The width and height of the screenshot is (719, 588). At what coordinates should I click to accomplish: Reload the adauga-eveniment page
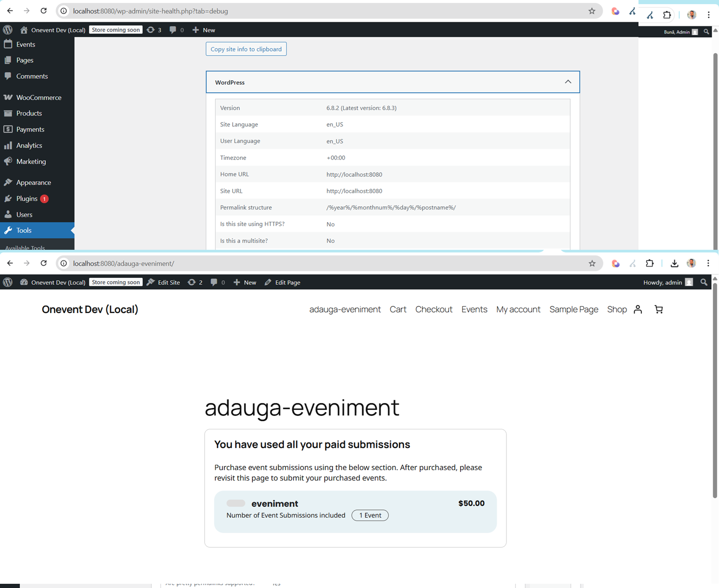click(x=44, y=263)
